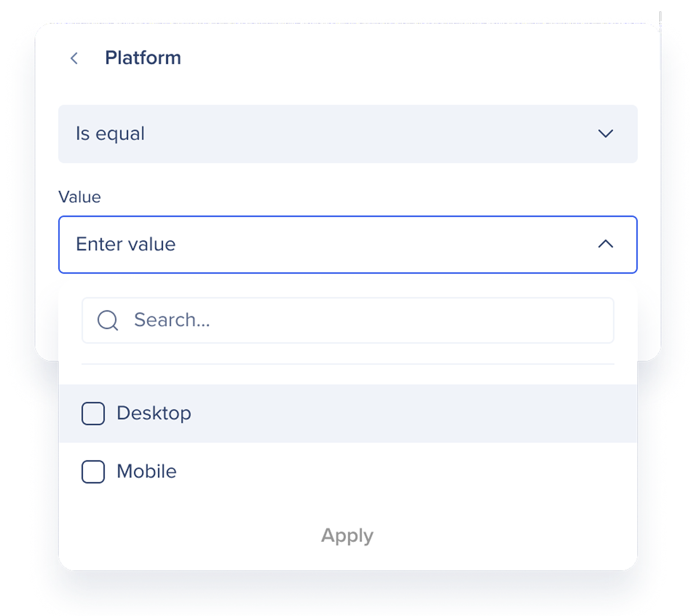Click the Mobile row's empty area
This screenshot has height=616, width=696.
400,472
